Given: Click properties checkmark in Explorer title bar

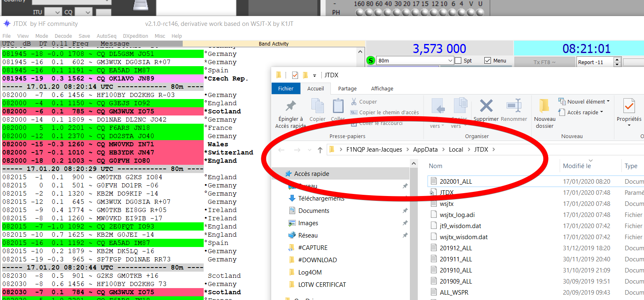Looking at the screenshot, I should coord(295,75).
